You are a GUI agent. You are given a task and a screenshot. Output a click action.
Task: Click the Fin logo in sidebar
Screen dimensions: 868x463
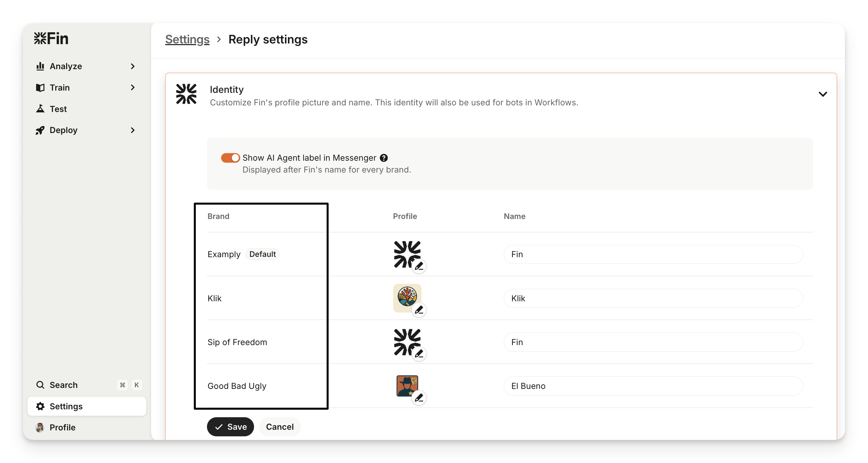pyautogui.click(x=51, y=39)
